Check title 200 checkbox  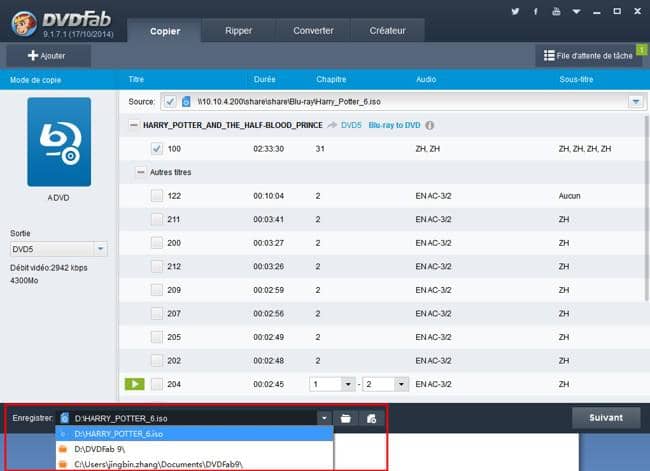[x=157, y=243]
